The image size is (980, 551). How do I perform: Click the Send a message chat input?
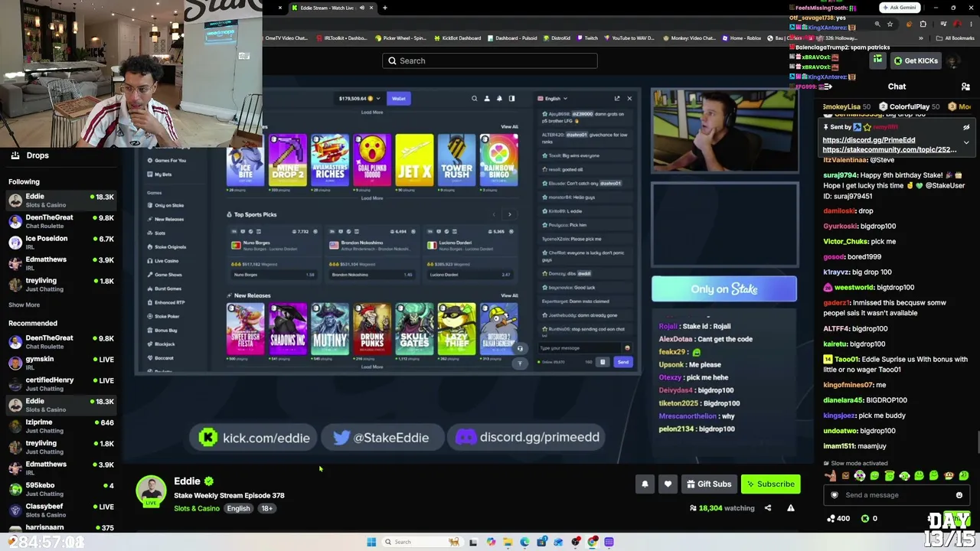coord(896,495)
